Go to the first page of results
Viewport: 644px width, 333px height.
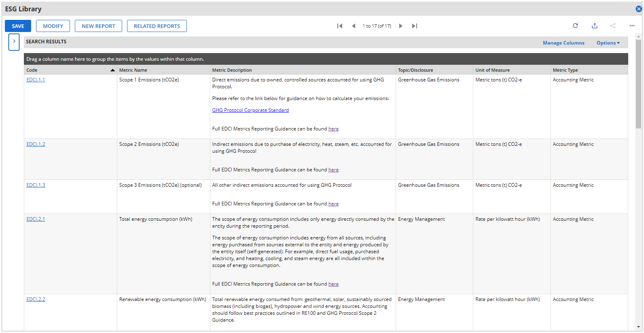tap(340, 26)
